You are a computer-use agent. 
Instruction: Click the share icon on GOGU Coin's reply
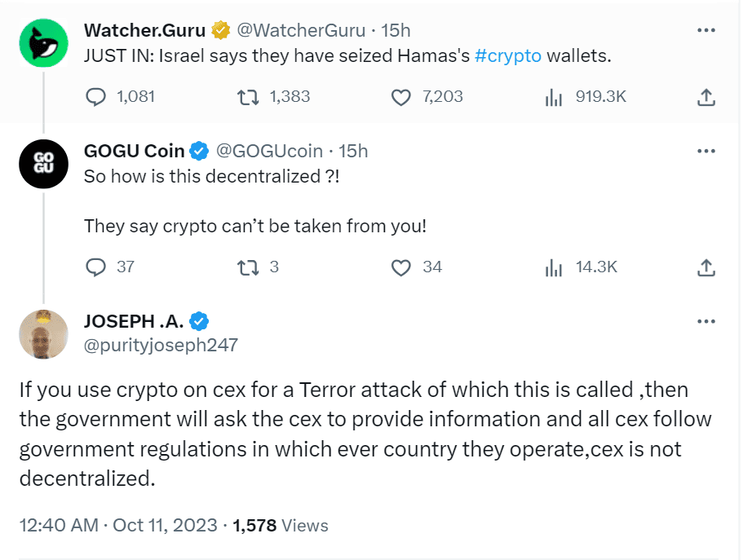coord(706,267)
